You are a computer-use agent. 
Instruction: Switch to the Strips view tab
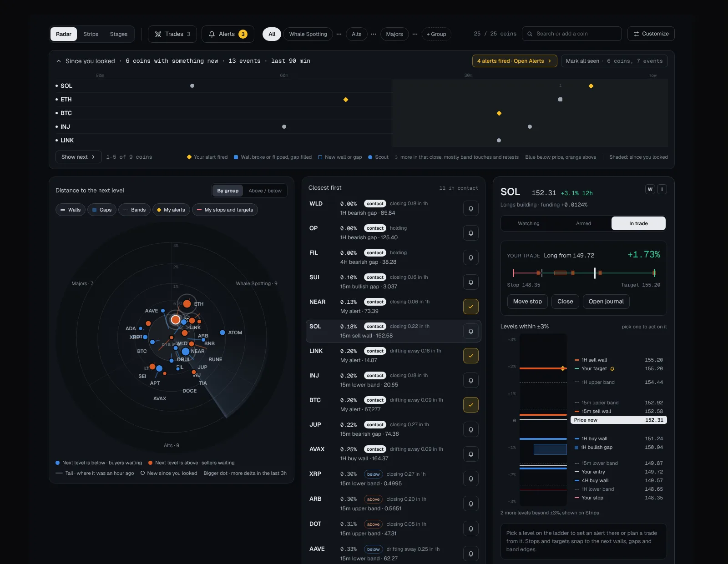[91, 34]
